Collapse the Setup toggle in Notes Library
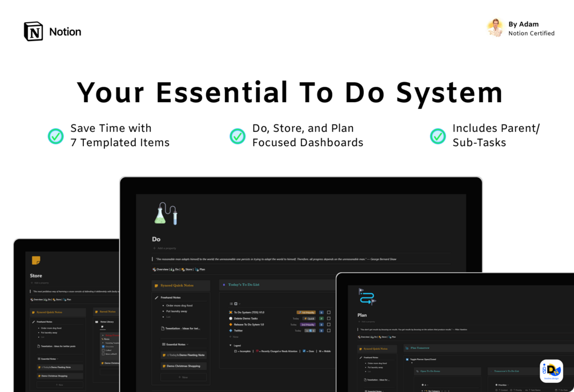Image resolution: width=574 pixels, height=392 pixels. pos(103,336)
